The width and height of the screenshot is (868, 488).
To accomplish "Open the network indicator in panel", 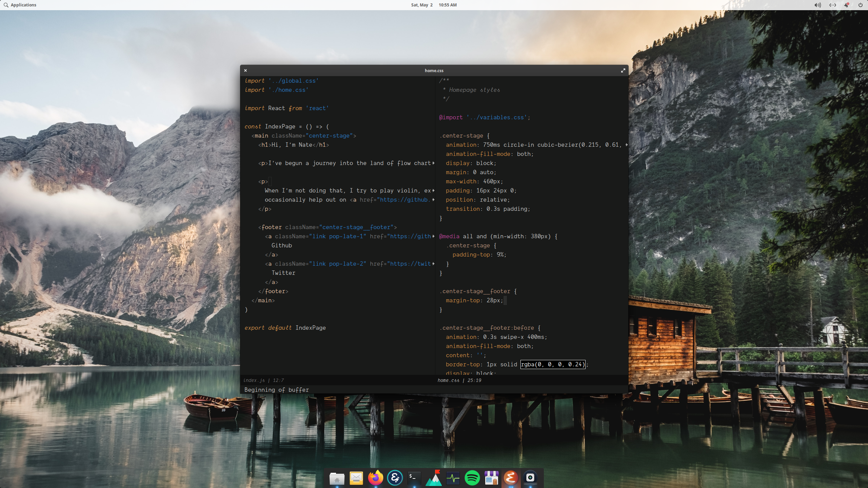I will (832, 5).
